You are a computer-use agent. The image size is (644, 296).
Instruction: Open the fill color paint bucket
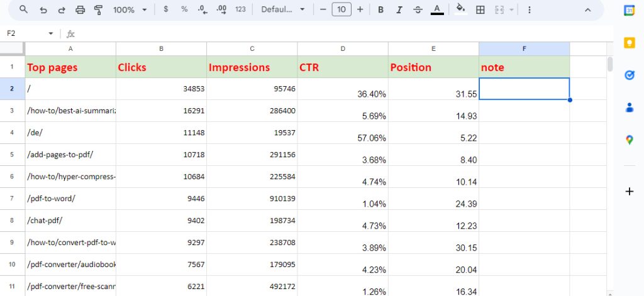pyautogui.click(x=461, y=9)
